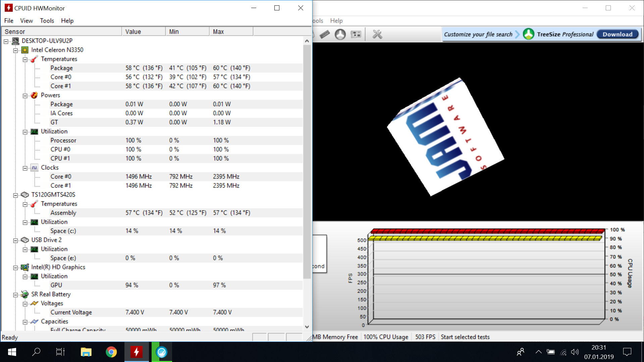Collapse the Intel Celeron N3350 node
Screen dimensions: 644x362
(x=15, y=50)
